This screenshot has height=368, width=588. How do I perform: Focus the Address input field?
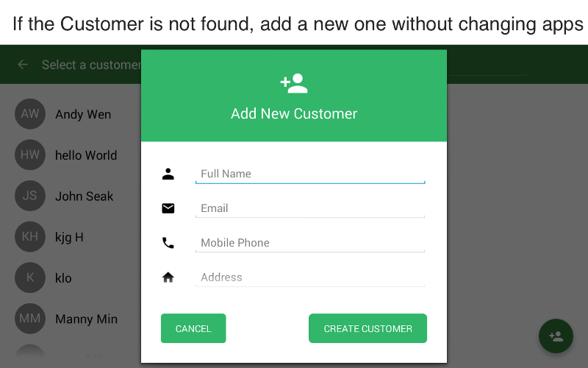[x=310, y=278]
